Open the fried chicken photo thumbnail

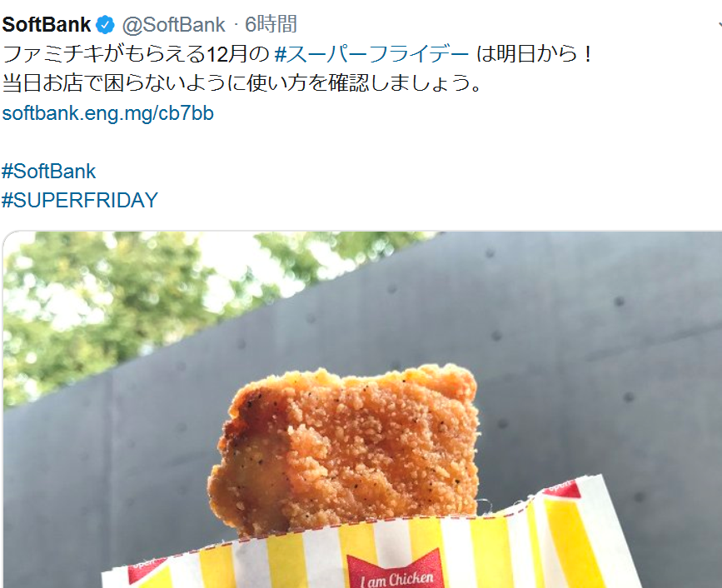coord(362,409)
